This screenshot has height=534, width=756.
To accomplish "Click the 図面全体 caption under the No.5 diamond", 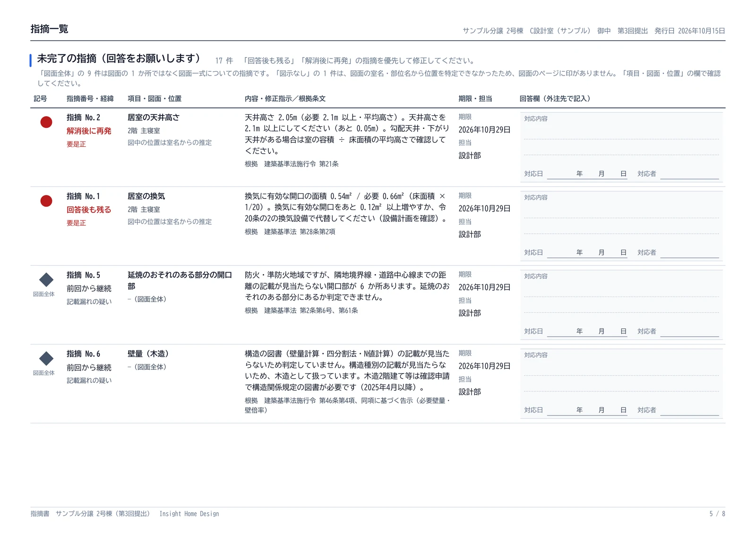I will coord(44,294).
